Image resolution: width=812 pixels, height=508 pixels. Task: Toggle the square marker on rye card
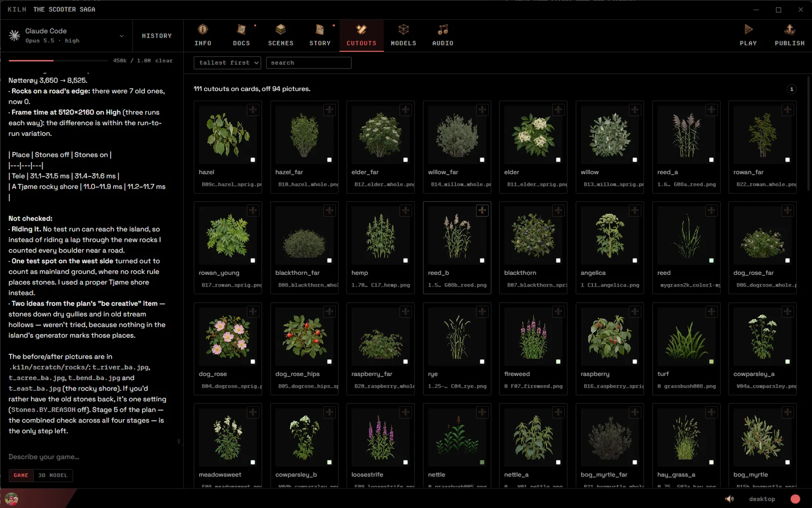point(482,362)
